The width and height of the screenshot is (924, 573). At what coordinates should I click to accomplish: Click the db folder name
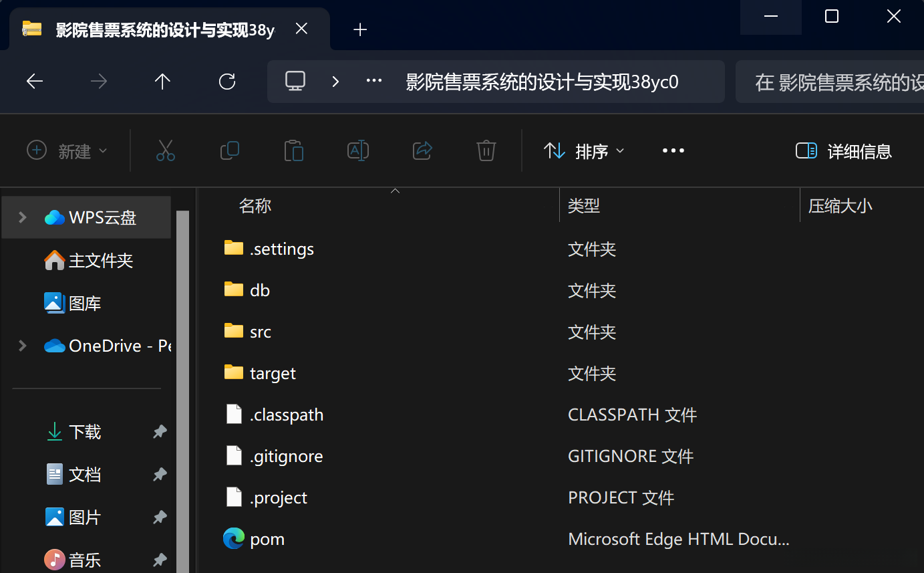point(260,290)
